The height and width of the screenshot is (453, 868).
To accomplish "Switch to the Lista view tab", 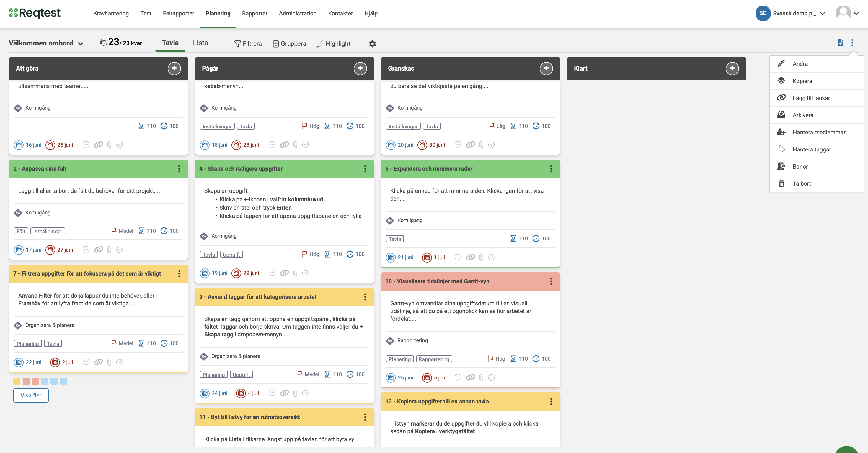I will (200, 43).
